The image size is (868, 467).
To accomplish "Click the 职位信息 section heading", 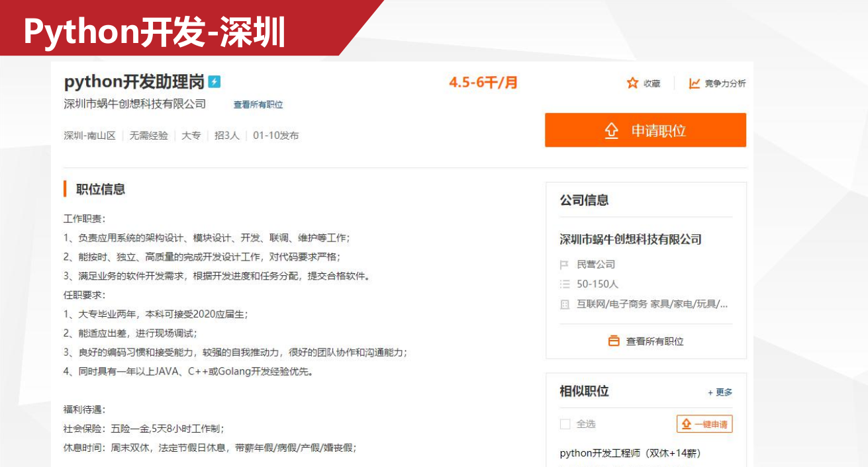I will click(101, 189).
